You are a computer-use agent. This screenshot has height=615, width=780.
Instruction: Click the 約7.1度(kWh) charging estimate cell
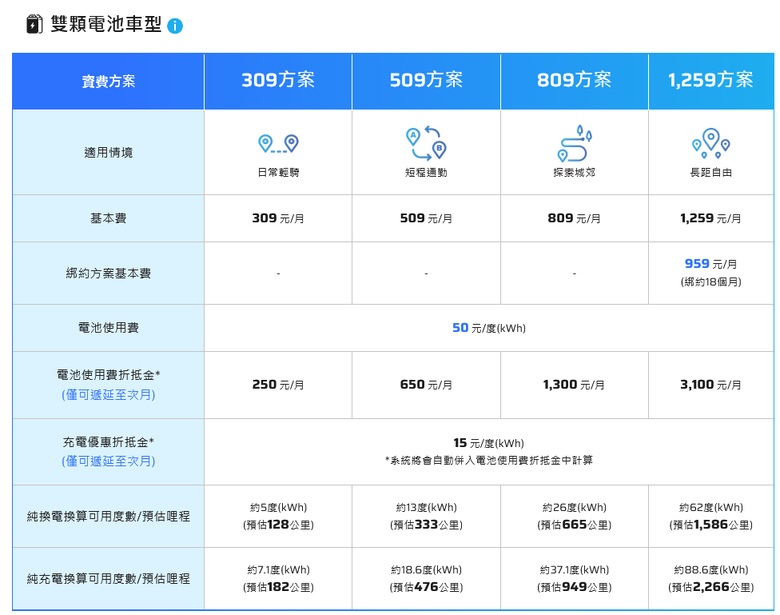pyautogui.click(x=278, y=579)
